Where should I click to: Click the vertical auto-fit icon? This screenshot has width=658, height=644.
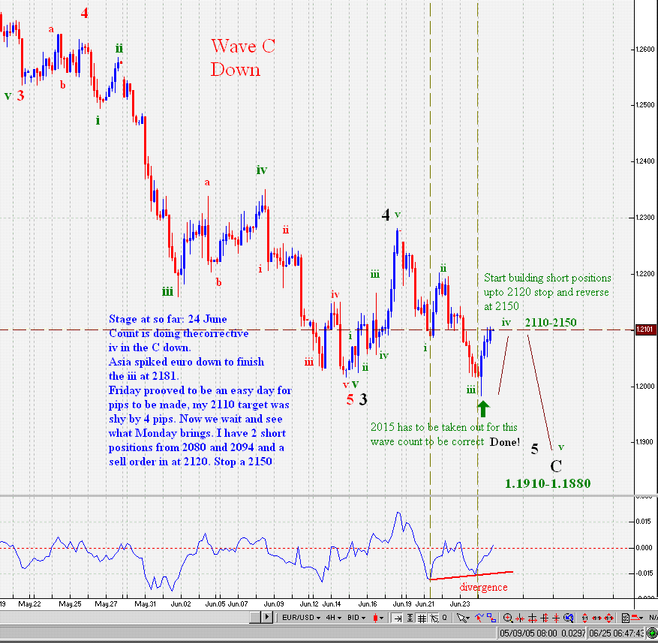tap(410, 618)
